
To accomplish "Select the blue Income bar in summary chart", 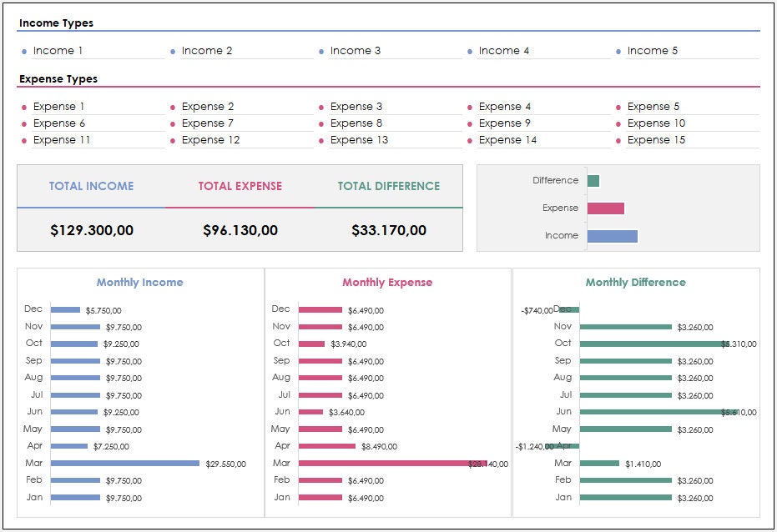I will [613, 236].
